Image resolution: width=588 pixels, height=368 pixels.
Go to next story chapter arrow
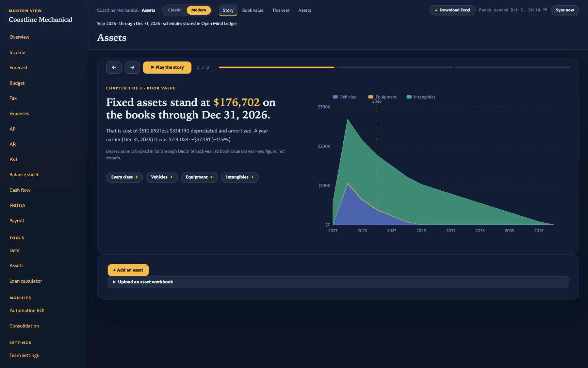132,67
